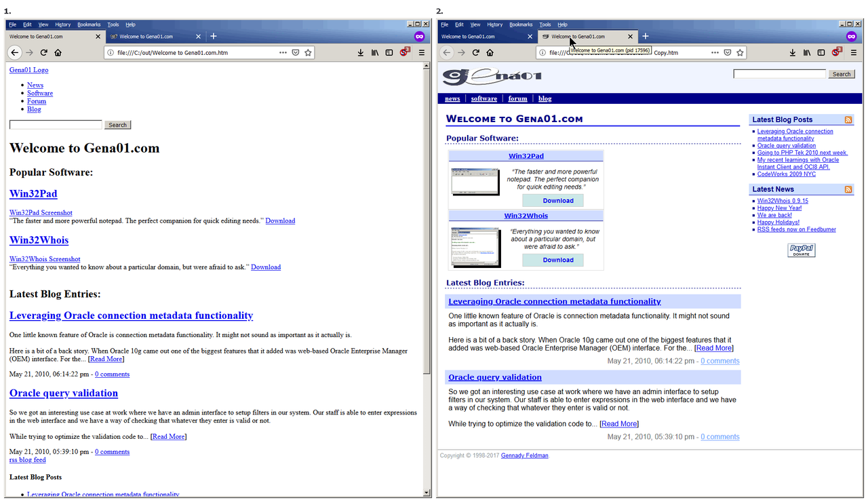Open the Bookmarks menu in right window
This screenshot has width=868, height=502.
click(x=521, y=24)
